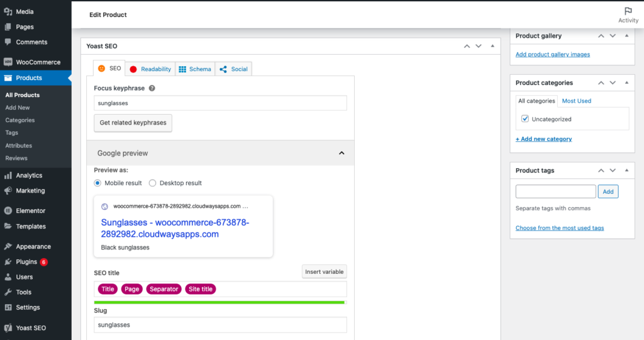The width and height of the screenshot is (644, 340).
Task: Click the Sunglasses preview title link
Action: [175, 228]
